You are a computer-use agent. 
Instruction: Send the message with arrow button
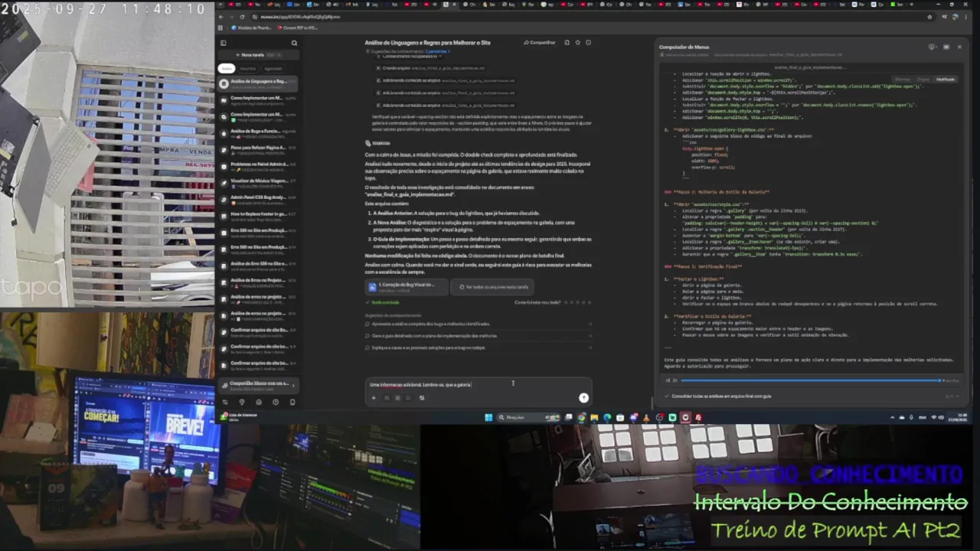point(583,397)
